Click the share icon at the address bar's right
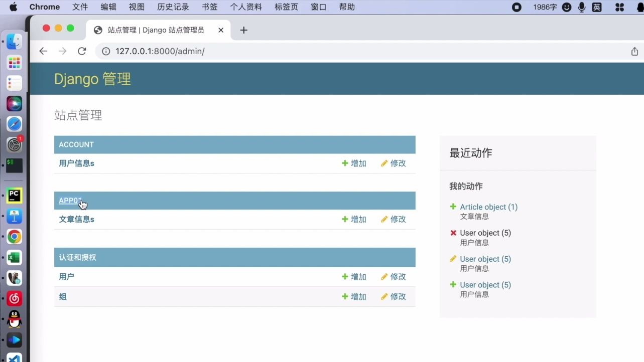Image resolution: width=644 pixels, height=362 pixels. [633, 51]
